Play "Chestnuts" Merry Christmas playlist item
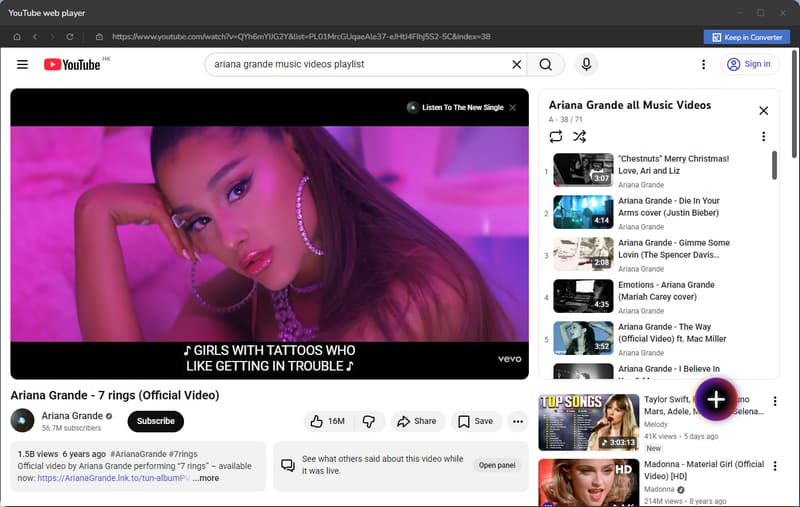The height and width of the screenshot is (507, 800). (658, 171)
